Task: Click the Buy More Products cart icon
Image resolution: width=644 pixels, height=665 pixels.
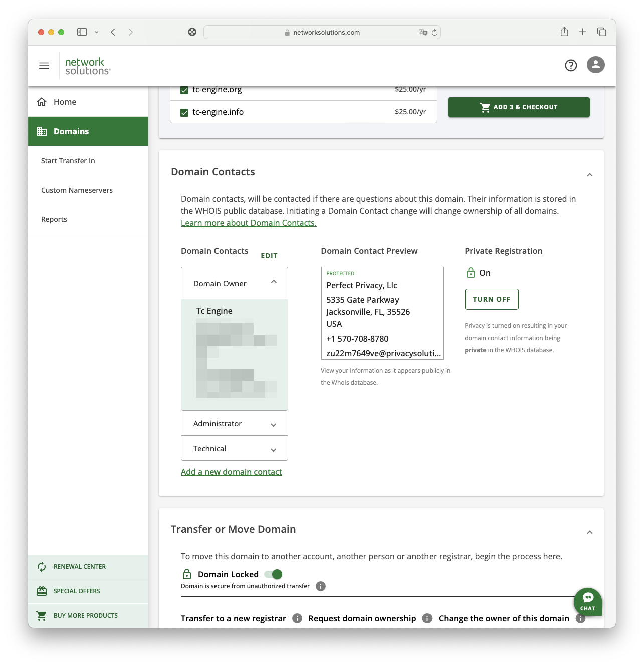Action: coord(42,615)
